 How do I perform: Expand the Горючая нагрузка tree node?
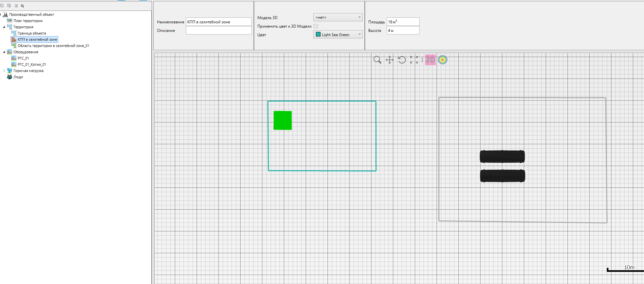click(4, 71)
